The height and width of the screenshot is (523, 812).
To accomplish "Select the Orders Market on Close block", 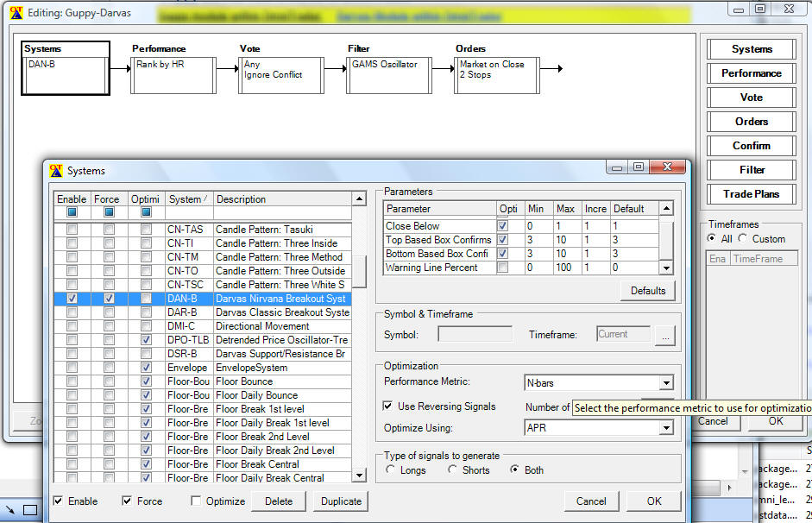I will pyautogui.click(x=497, y=75).
